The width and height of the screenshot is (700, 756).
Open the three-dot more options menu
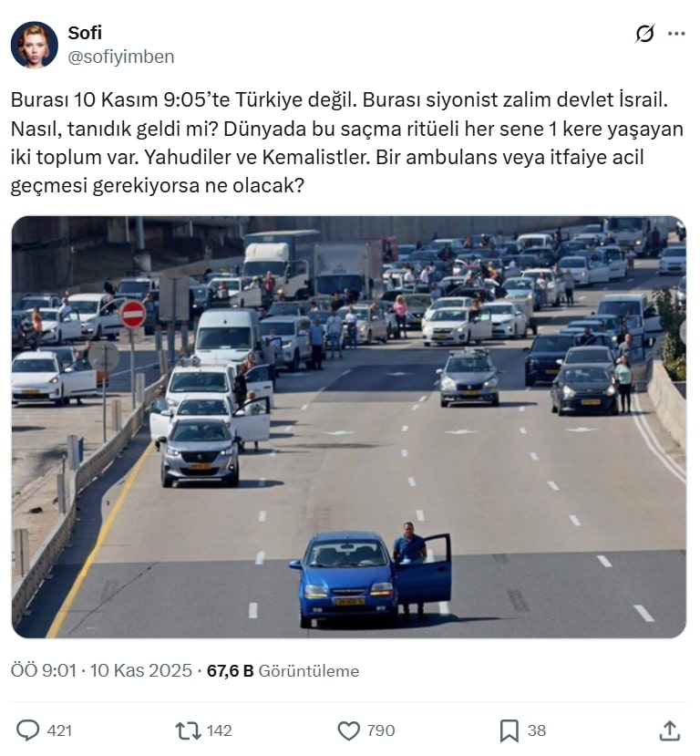pyautogui.click(x=676, y=34)
